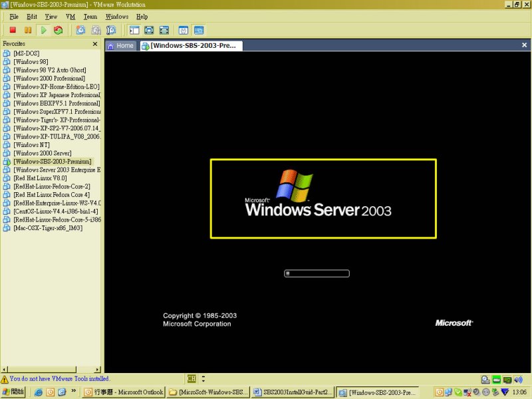The height and width of the screenshot is (399, 532).
Task: Open the Windows Start button
Action: [x=13, y=392]
